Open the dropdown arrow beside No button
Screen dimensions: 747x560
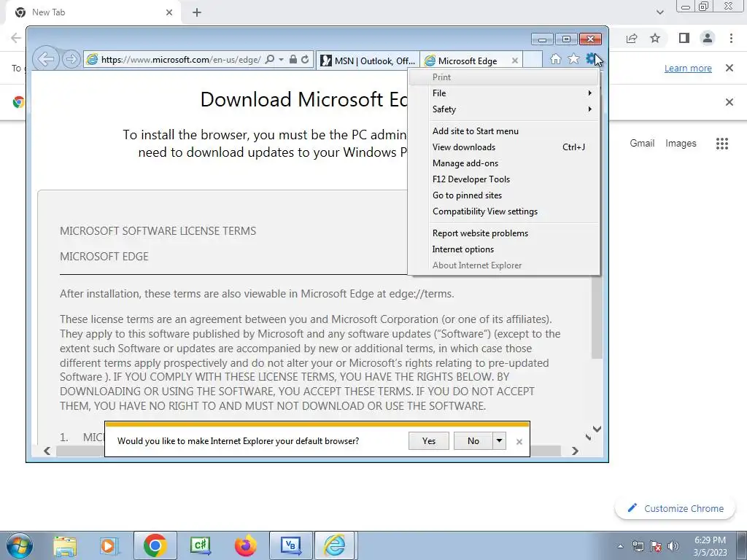point(499,441)
